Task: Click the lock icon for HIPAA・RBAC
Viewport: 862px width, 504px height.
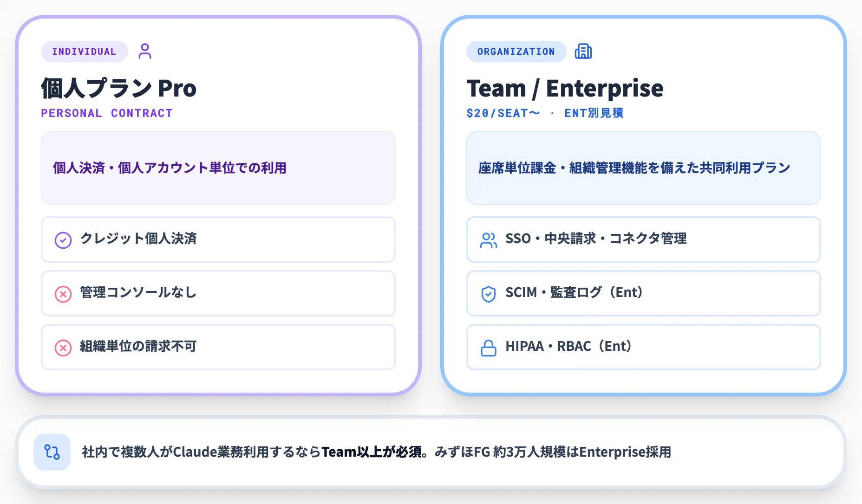Action: coord(489,348)
